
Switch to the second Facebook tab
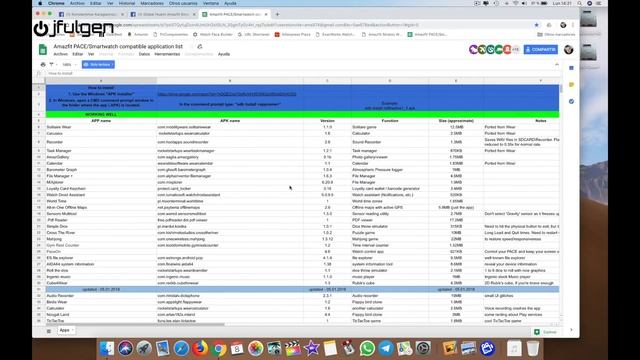tap(163, 14)
